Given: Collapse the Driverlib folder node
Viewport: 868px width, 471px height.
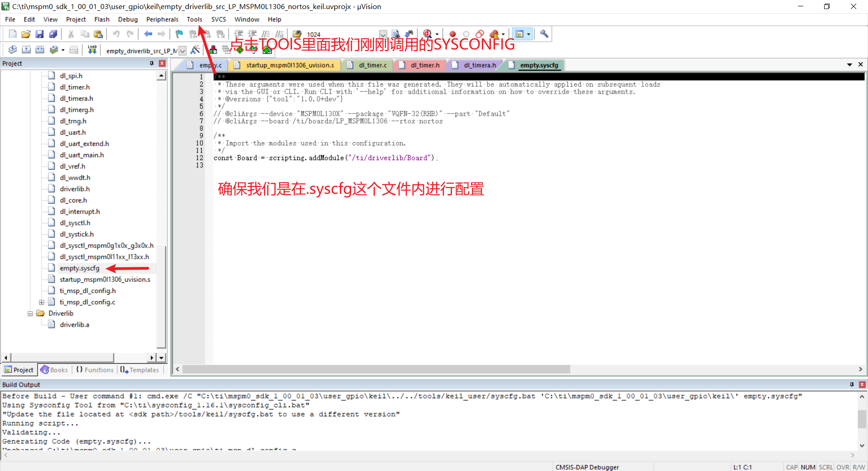Looking at the screenshot, I should (x=30, y=314).
